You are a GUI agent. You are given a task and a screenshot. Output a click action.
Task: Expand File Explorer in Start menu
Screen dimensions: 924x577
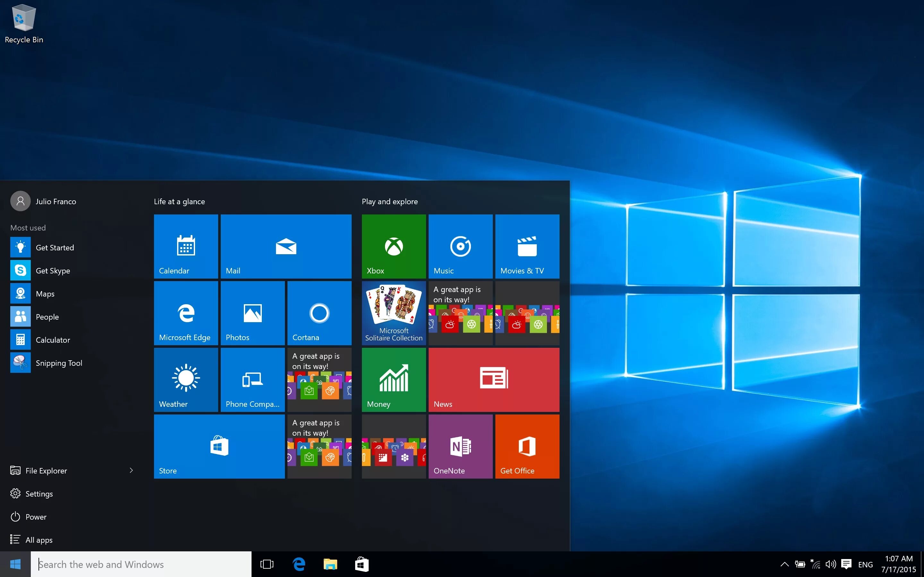coord(131,471)
